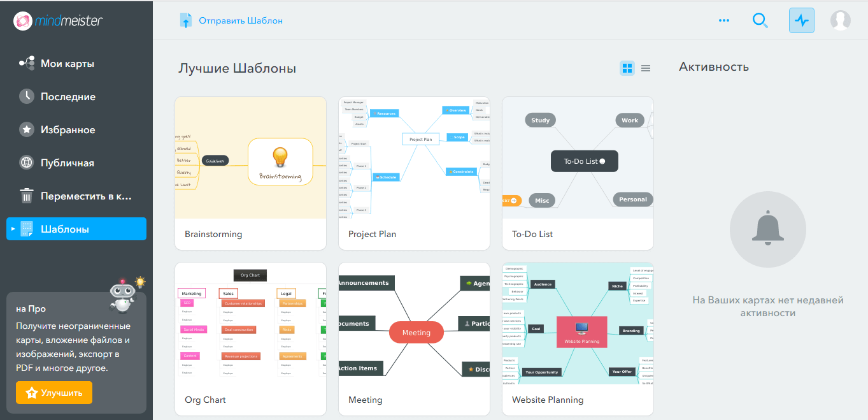Viewport: 868px width, 420px height.
Task: Open the Brainstorming template thumbnail
Action: [250, 158]
